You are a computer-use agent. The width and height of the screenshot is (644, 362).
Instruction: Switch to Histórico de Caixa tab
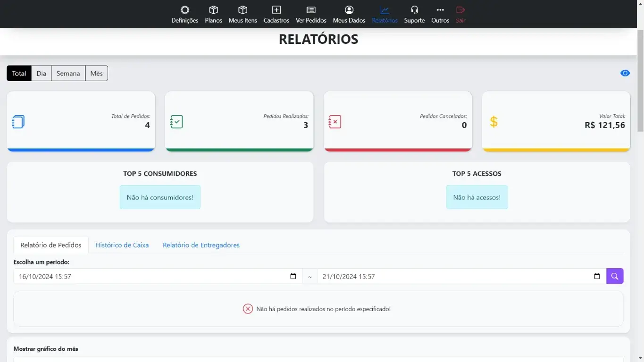pyautogui.click(x=122, y=245)
